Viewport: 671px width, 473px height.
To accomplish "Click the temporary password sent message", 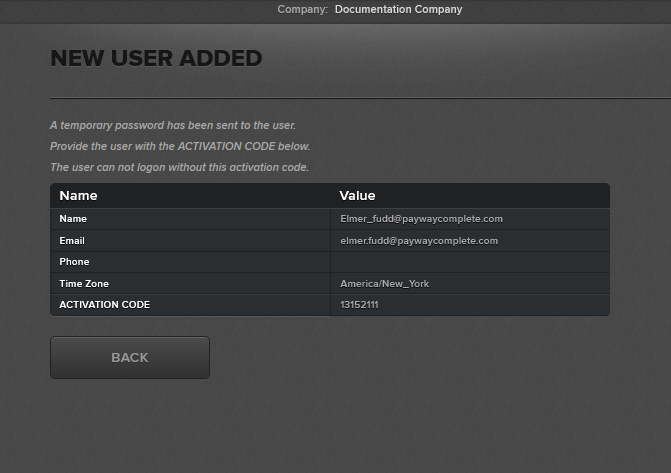I will tap(173, 126).
